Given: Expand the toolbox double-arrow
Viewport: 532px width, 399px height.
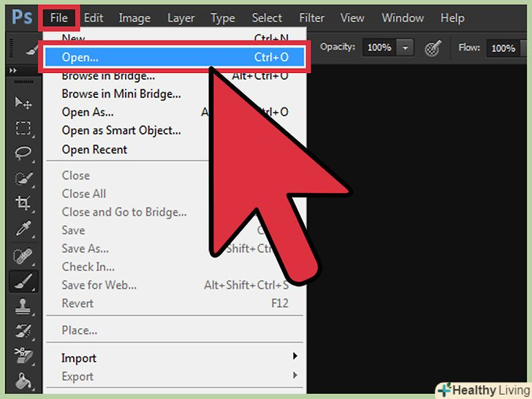Looking at the screenshot, I should pyautogui.click(x=13, y=70).
